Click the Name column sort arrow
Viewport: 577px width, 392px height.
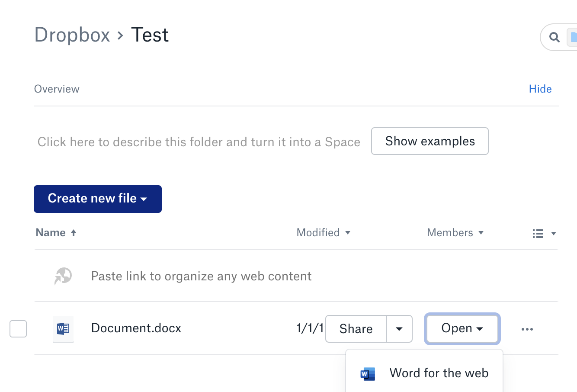pos(74,233)
